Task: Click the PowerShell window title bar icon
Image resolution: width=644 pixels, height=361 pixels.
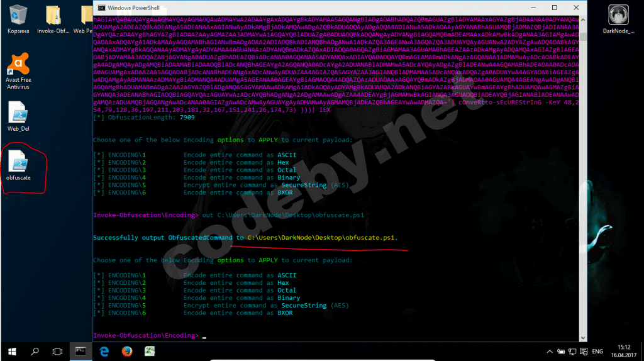Action: [x=101, y=8]
